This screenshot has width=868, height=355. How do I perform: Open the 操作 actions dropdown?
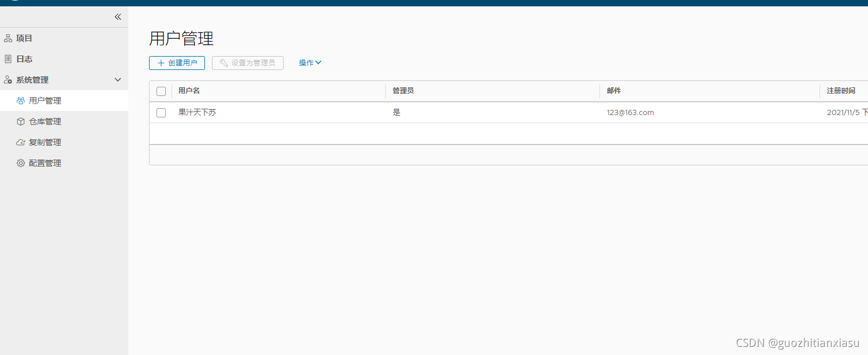pyautogui.click(x=310, y=63)
